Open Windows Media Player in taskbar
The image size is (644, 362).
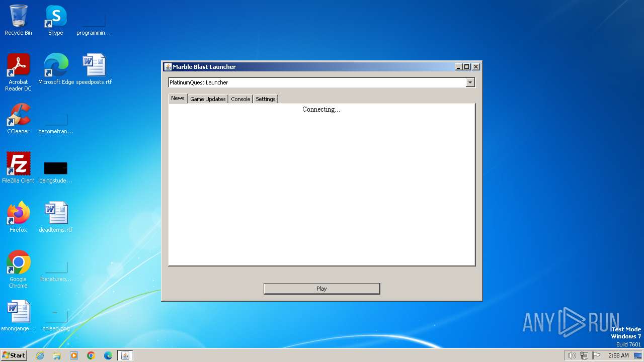[74, 355]
